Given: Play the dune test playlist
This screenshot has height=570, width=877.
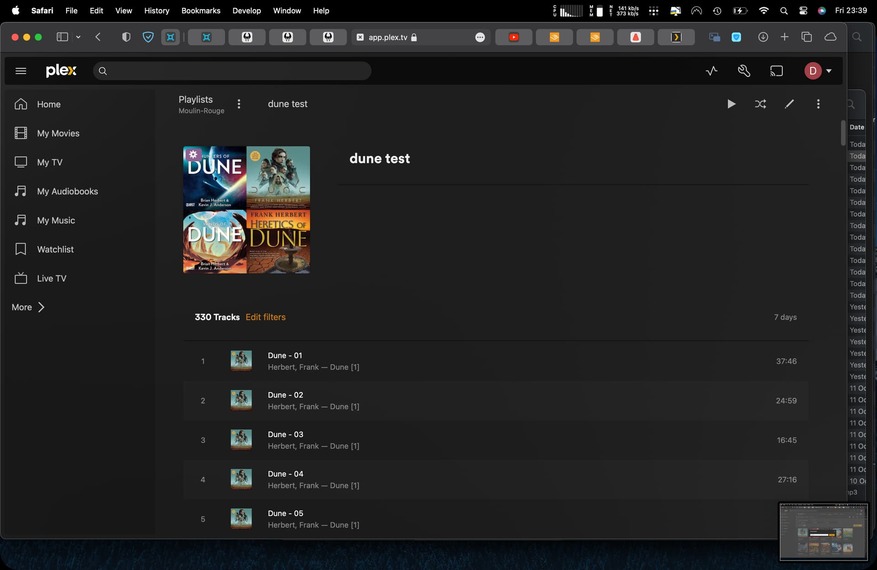Looking at the screenshot, I should coord(731,104).
